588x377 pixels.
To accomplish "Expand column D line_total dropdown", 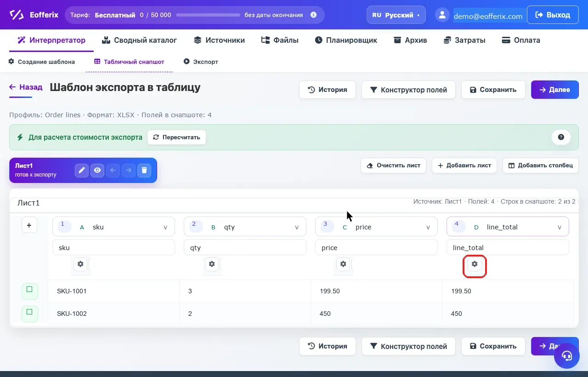I will pos(508,227).
